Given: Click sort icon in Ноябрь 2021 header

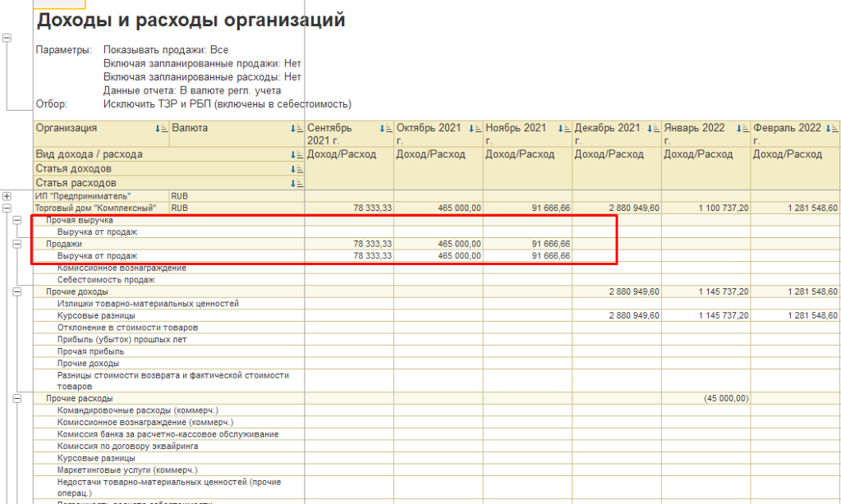Looking at the screenshot, I should [x=563, y=129].
